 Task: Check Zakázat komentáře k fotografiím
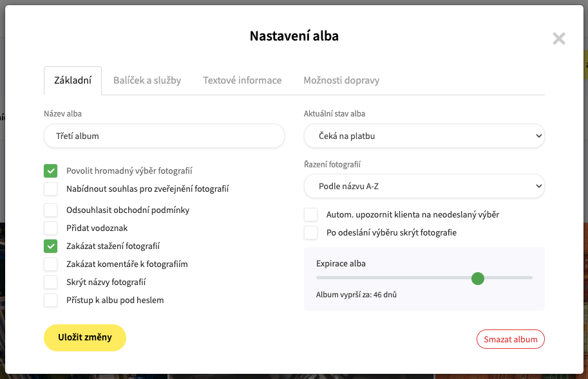[51, 264]
